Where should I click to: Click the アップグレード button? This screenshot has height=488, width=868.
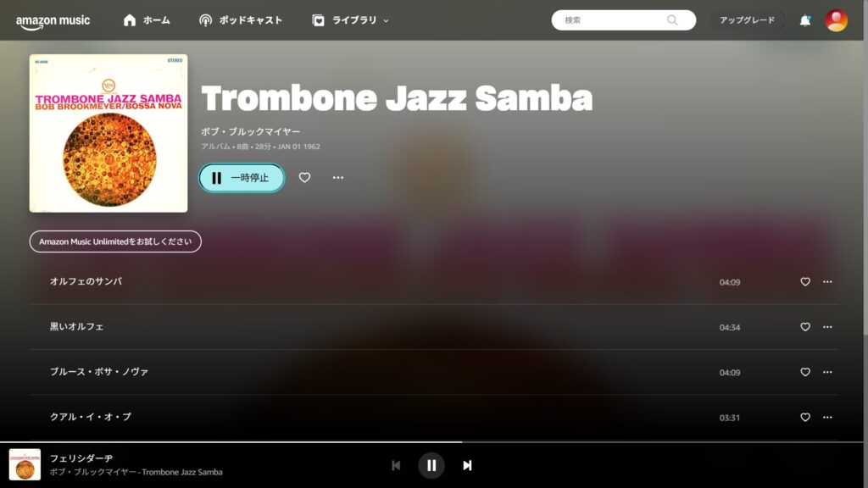[x=747, y=20]
